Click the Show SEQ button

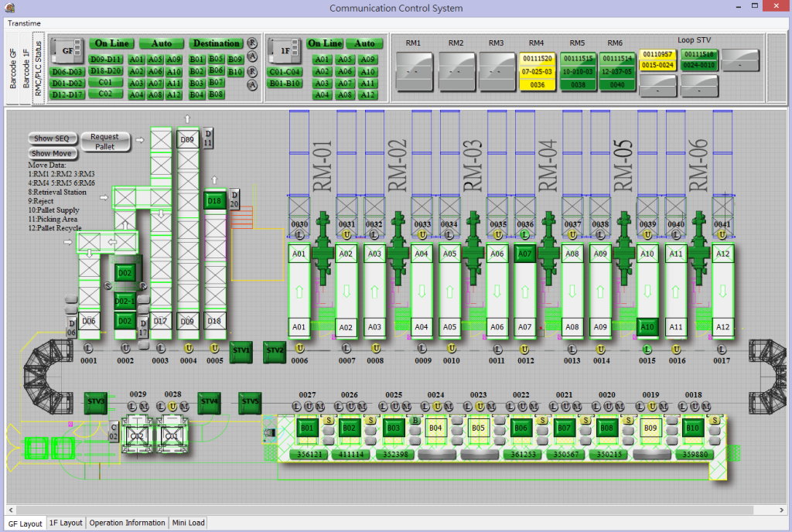click(53, 138)
